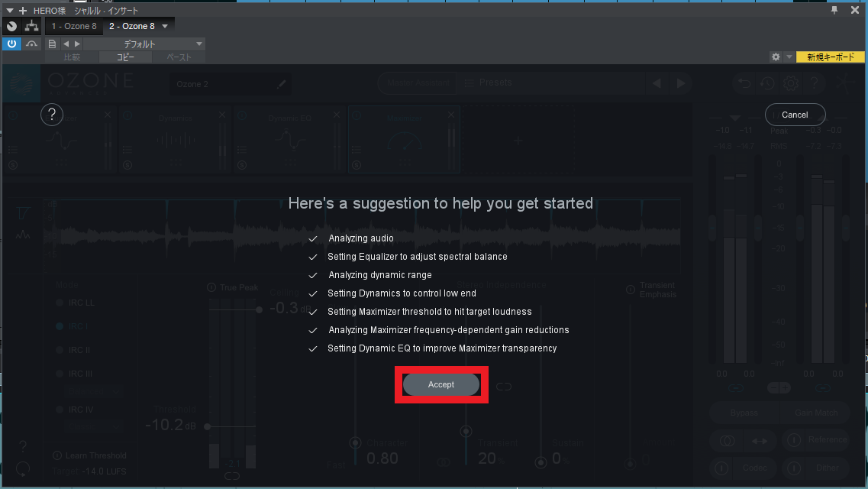Select the IRC LL mode radio button
This screenshot has height=489, width=868.
click(x=60, y=303)
